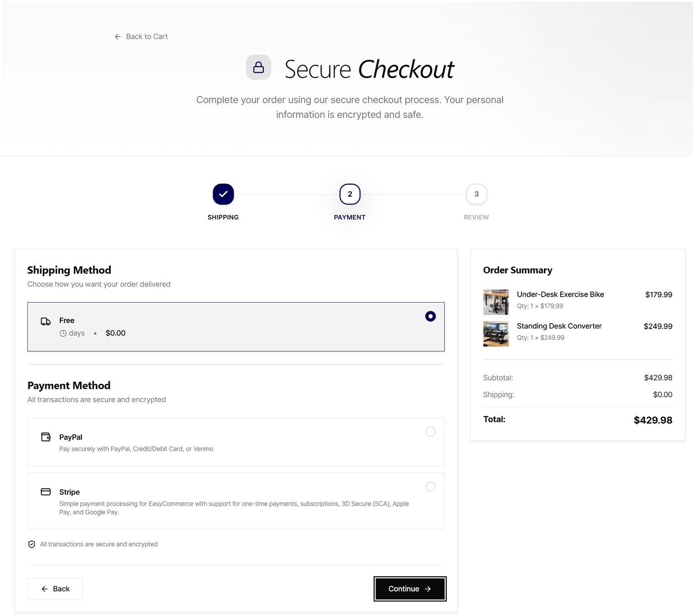Click the Continue button
Viewport: 693px width, 616px height.
coord(410,589)
